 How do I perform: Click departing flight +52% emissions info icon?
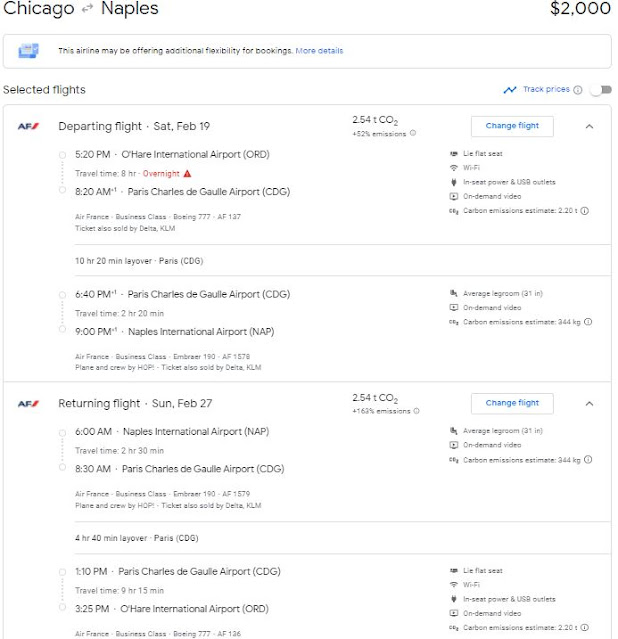tap(413, 133)
